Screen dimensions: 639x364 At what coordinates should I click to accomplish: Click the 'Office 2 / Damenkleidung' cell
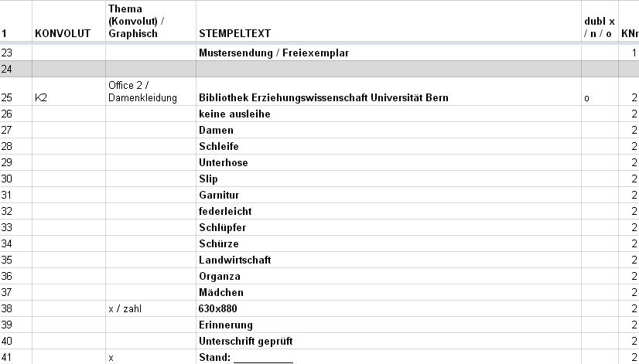[151, 91]
